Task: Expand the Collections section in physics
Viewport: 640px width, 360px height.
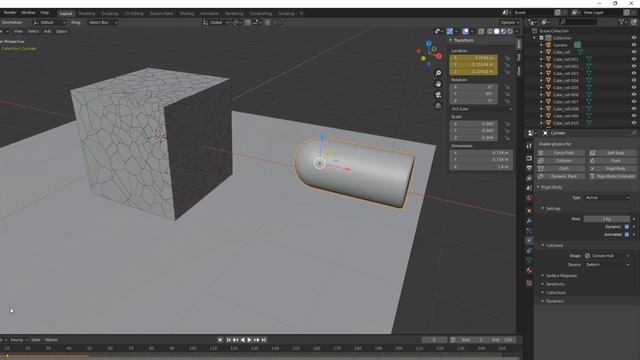Action: [x=556, y=293]
